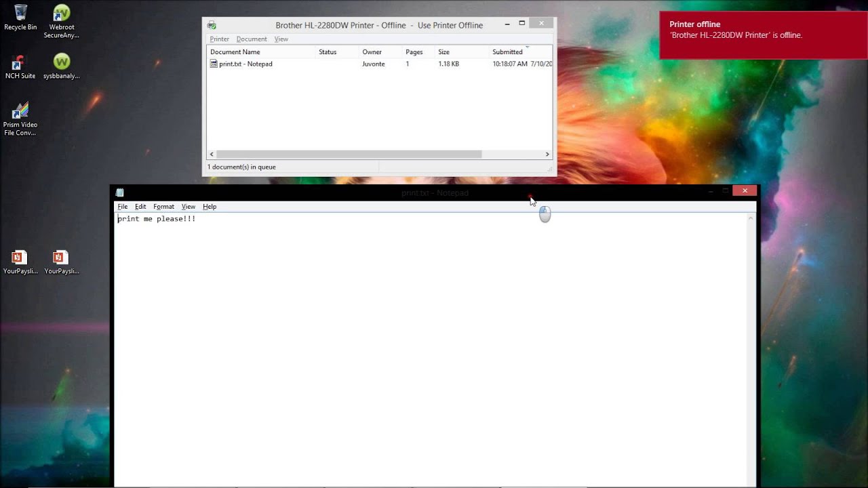
Task: Click the Notepad vertical scrollbar up arrow
Action: (x=751, y=218)
